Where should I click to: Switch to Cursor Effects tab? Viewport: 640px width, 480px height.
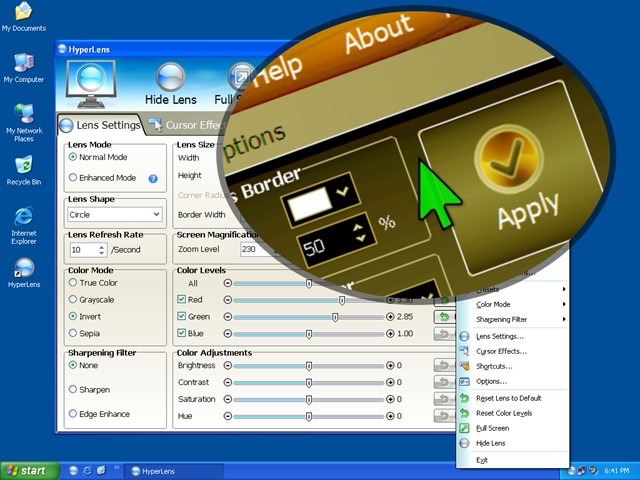click(187, 125)
